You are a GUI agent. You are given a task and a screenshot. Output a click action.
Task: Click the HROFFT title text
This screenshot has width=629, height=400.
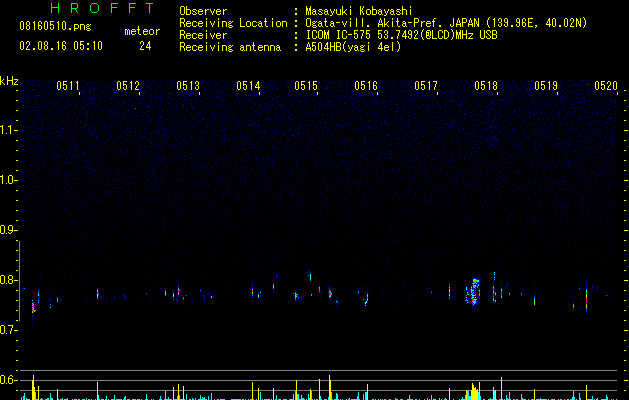pyautogui.click(x=103, y=8)
